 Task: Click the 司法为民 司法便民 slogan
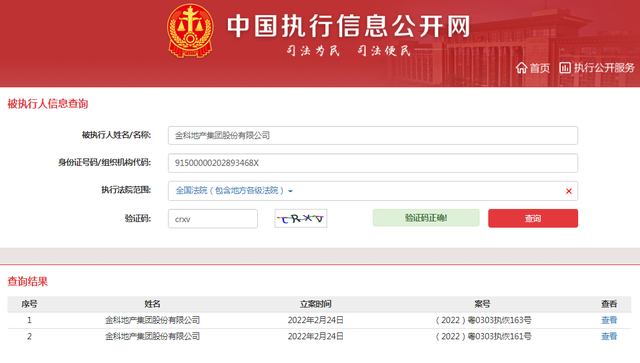348,51
